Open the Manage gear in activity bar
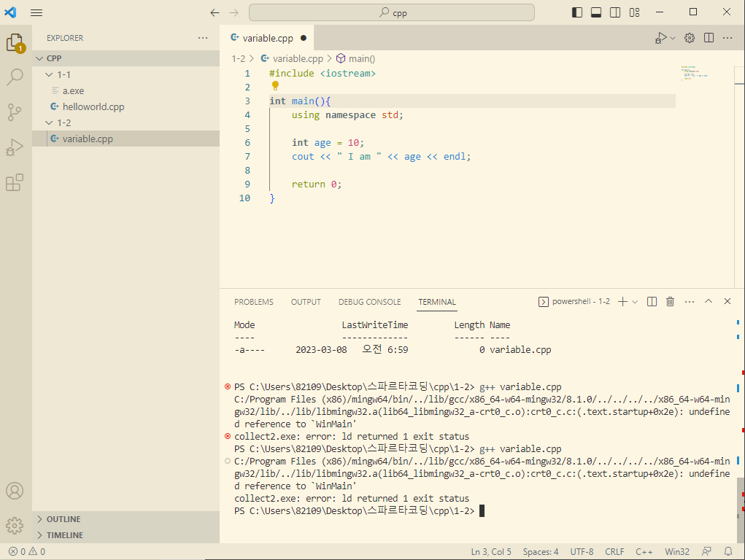Screen dimensions: 745x560 (15, 525)
